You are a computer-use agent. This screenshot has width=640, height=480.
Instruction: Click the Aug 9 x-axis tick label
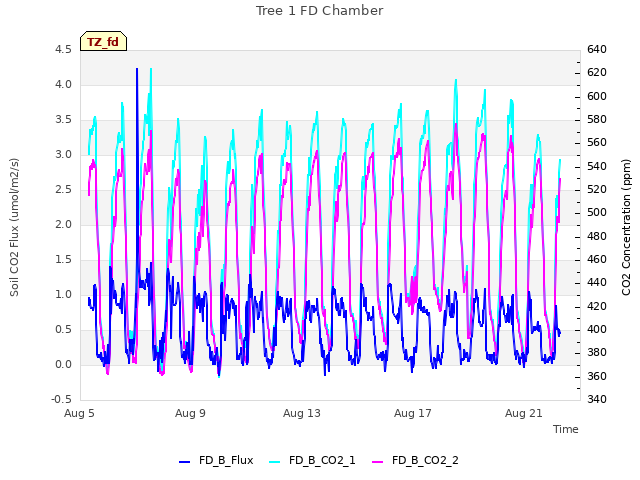pos(190,413)
